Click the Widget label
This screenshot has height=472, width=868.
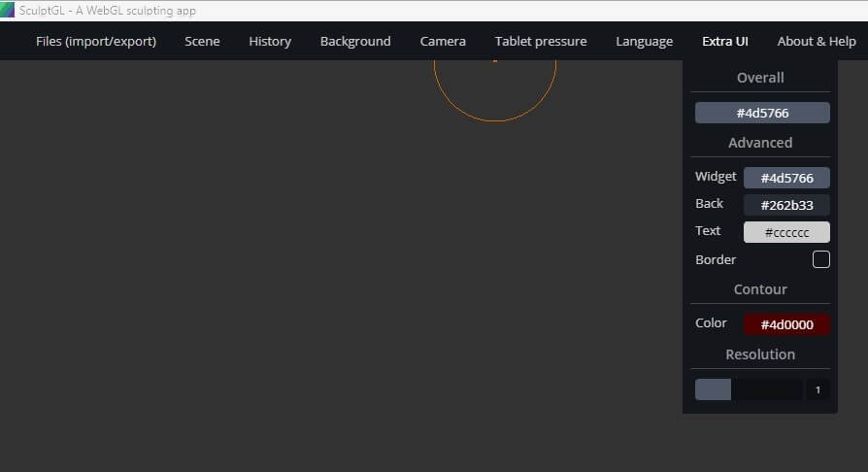pyautogui.click(x=716, y=177)
